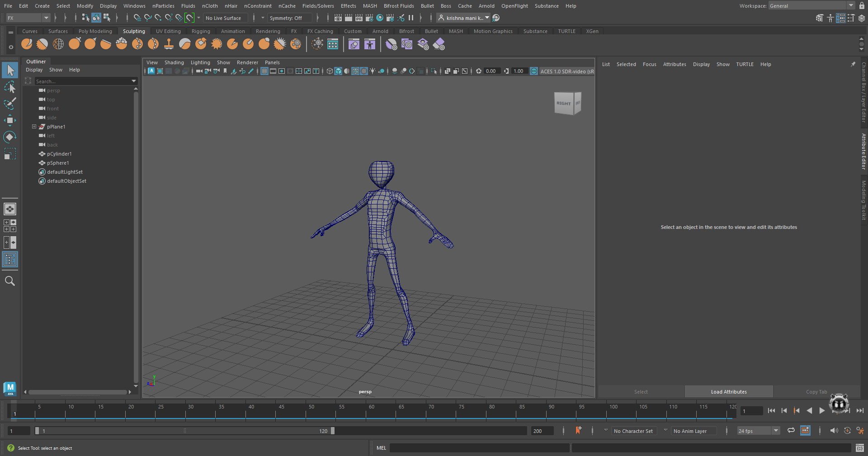
Task: Open the Script Editor icon
Action: tap(859, 448)
